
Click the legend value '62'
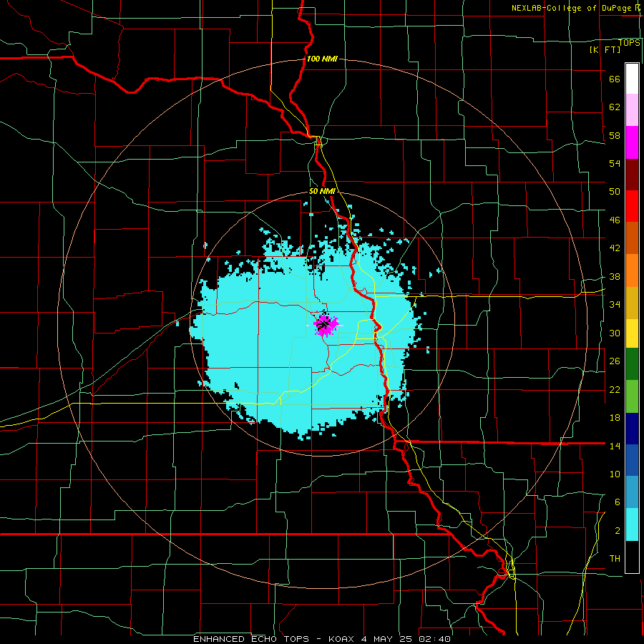click(x=615, y=107)
